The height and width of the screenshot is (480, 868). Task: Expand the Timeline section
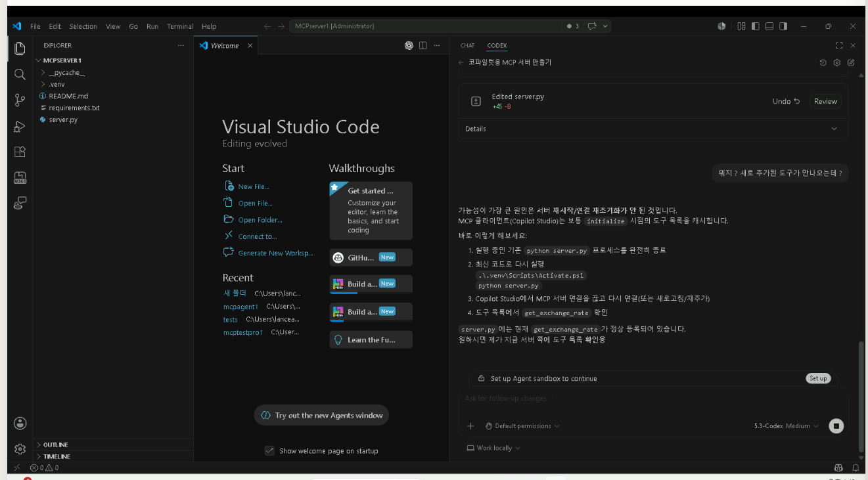coord(113,456)
